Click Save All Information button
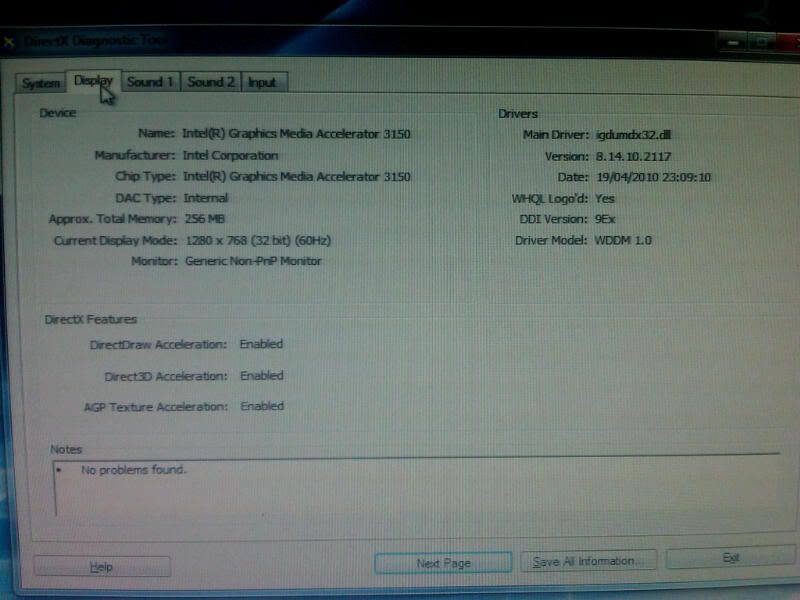The width and height of the screenshot is (800, 600). [588, 561]
